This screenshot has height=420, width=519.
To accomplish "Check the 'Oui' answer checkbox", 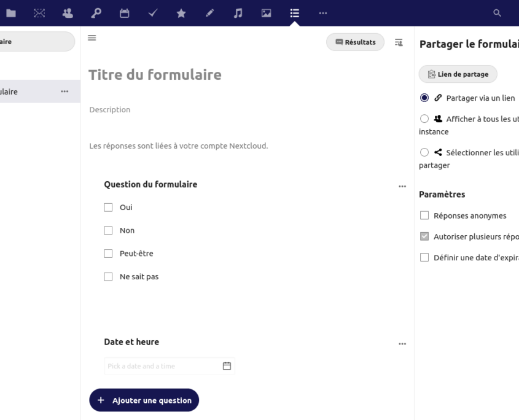I will coord(109,208).
